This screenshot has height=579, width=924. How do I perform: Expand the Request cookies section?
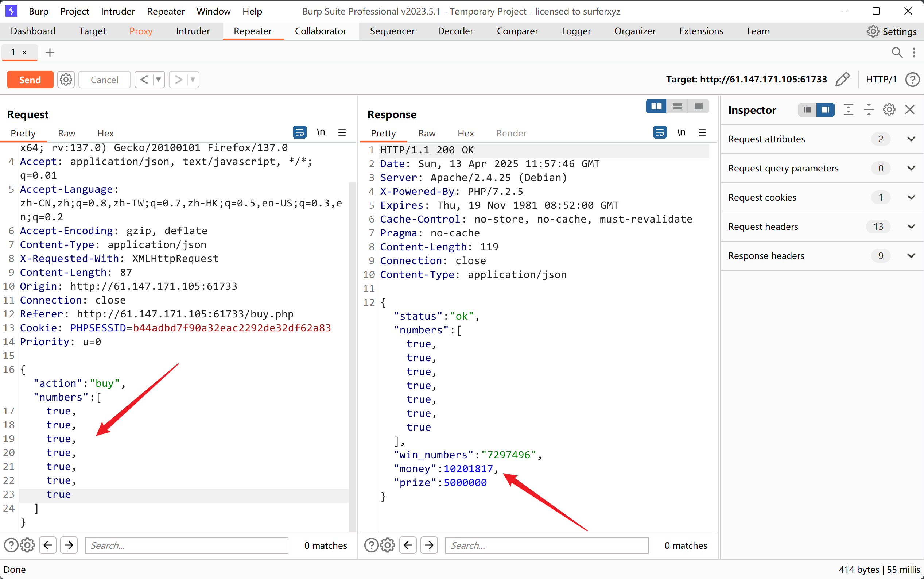point(911,198)
